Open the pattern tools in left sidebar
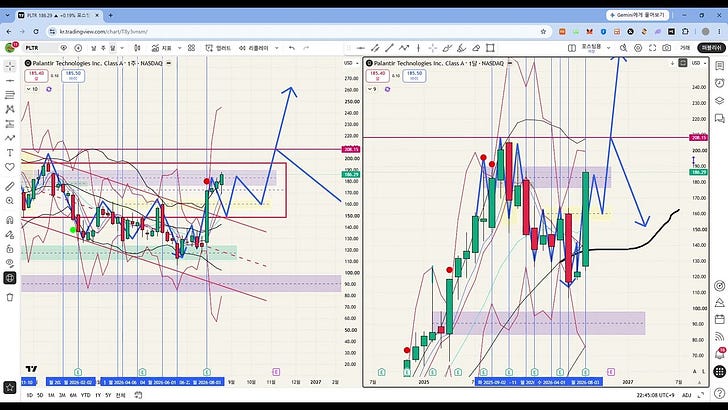 coord(10,109)
